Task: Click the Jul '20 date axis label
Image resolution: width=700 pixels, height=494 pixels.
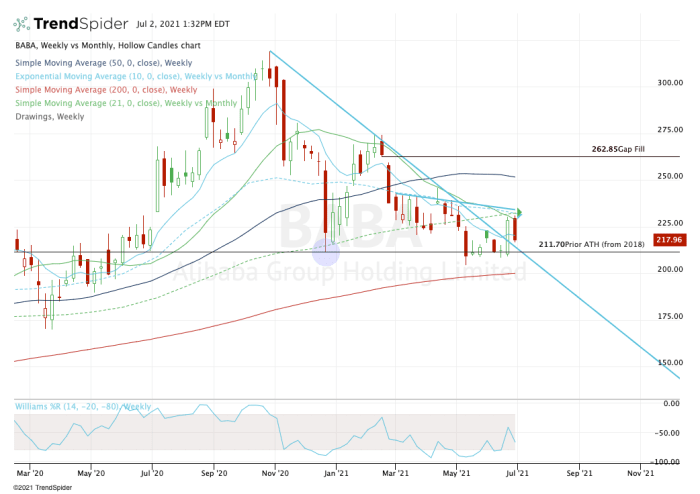Action: tap(152, 473)
